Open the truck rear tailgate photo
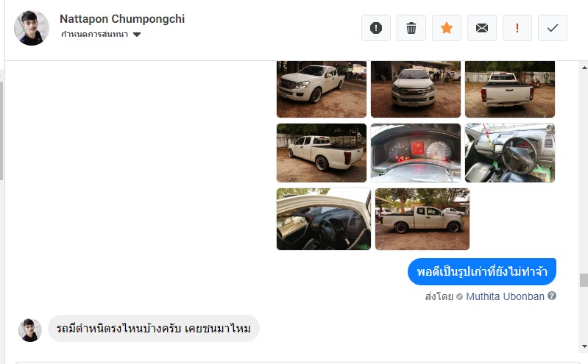The image size is (588, 364). (x=510, y=89)
